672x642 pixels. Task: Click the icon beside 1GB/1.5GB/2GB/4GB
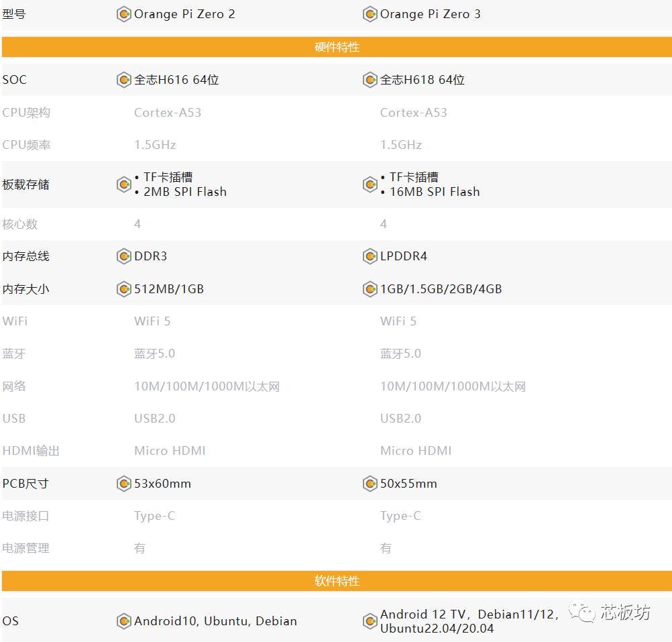(x=370, y=289)
